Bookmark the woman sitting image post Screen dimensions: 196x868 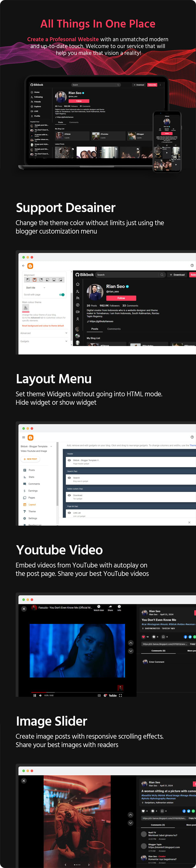tap(162, 811)
